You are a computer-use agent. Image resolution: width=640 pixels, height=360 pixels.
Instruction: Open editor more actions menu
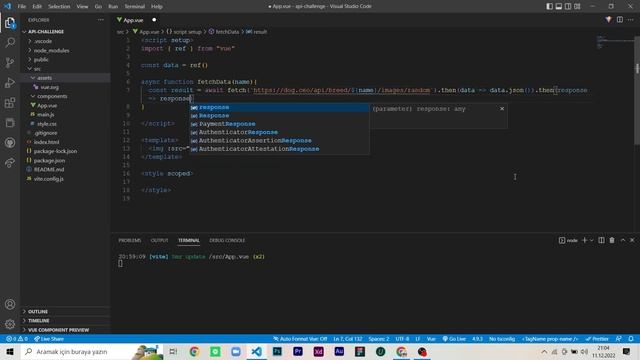631,20
